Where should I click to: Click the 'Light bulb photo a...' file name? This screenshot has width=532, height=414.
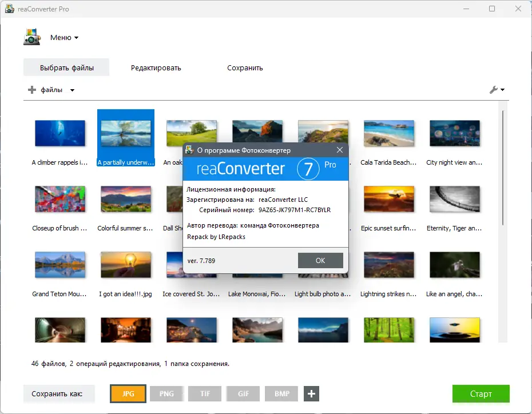click(x=323, y=294)
